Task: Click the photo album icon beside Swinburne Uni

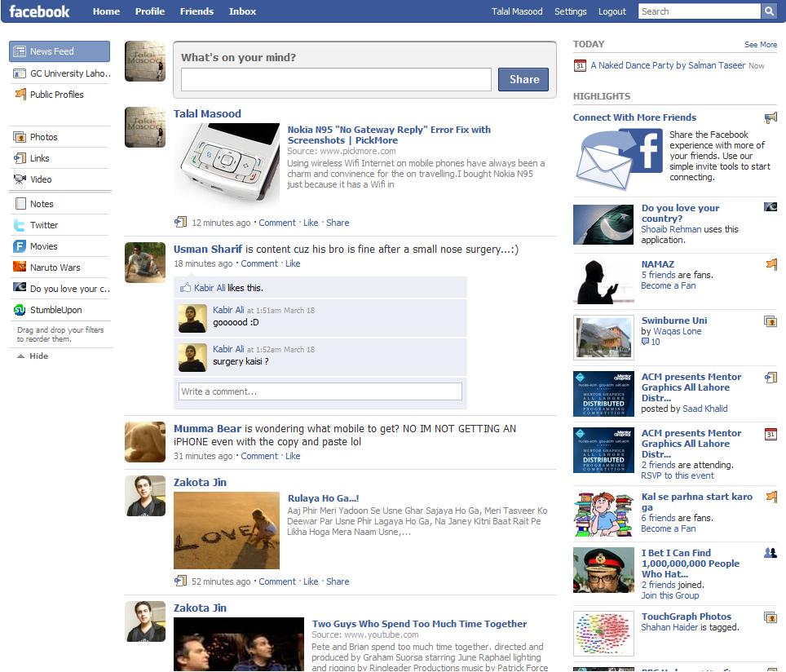Action: point(771,321)
